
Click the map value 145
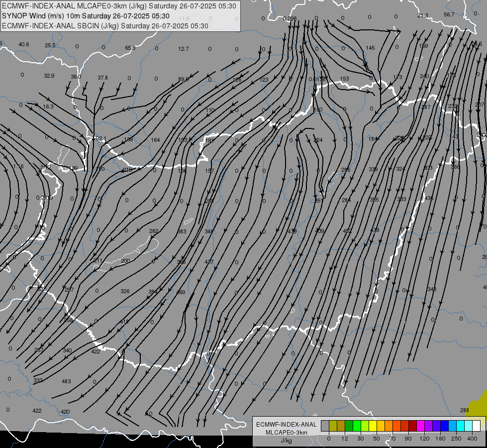370,48
